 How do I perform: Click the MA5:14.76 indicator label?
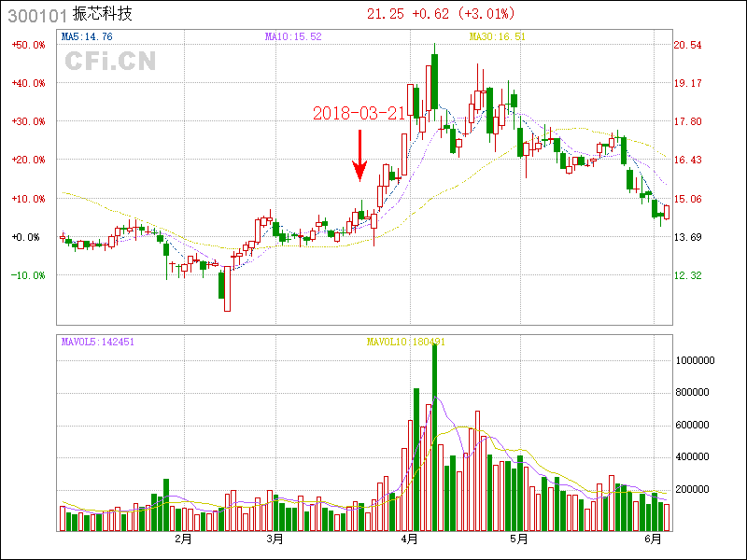click(x=87, y=36)
